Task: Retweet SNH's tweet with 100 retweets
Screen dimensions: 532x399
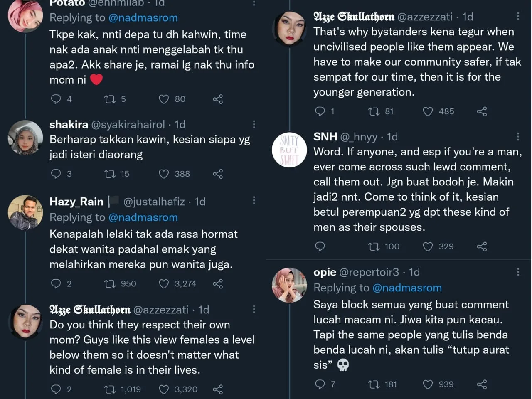Action: [374, 246]
